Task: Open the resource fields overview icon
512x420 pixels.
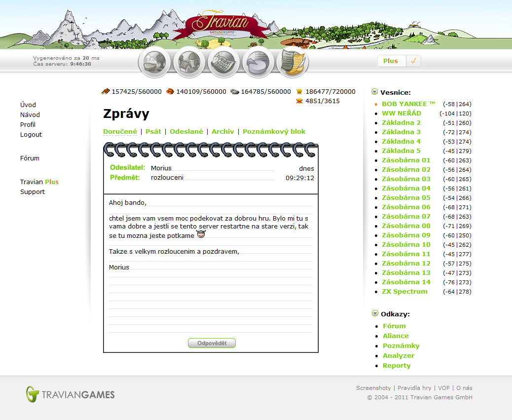Action: (x=155, y=61)
